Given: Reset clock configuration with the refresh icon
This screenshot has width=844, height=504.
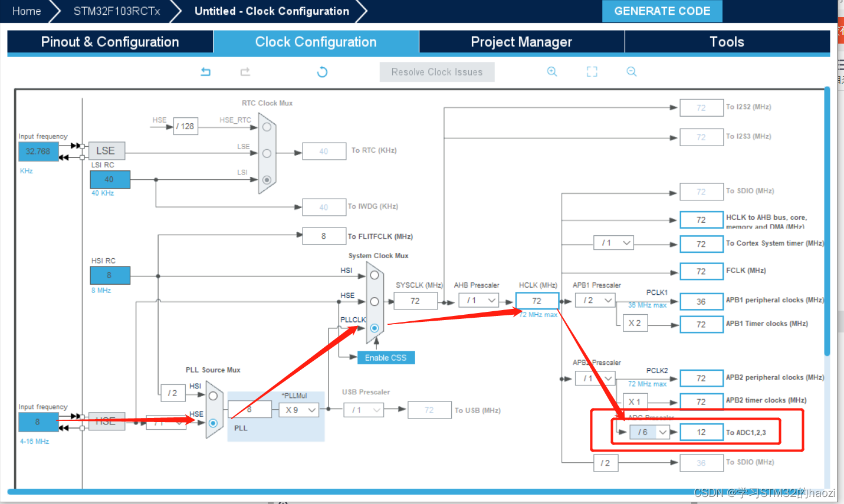Looking at the screenshot, I should click(322, 72).
